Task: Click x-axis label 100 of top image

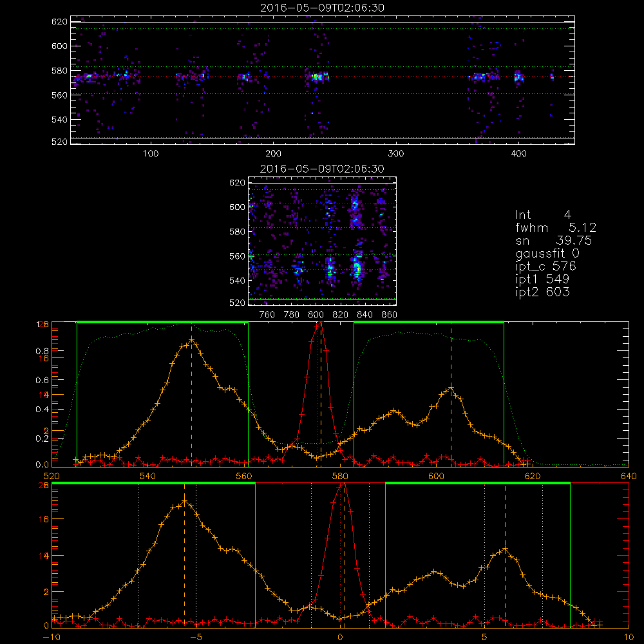Action: click(151, 154)
